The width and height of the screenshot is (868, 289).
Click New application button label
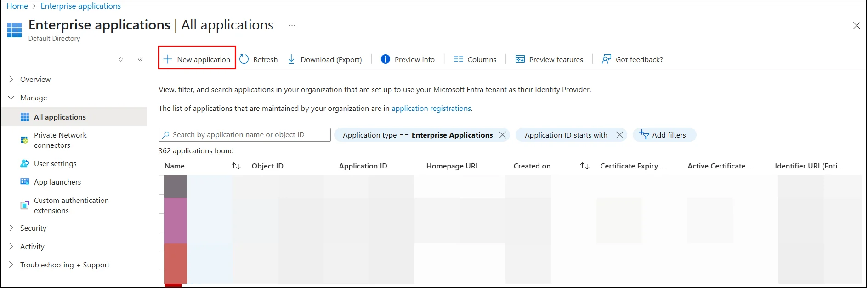pos(204,59)
